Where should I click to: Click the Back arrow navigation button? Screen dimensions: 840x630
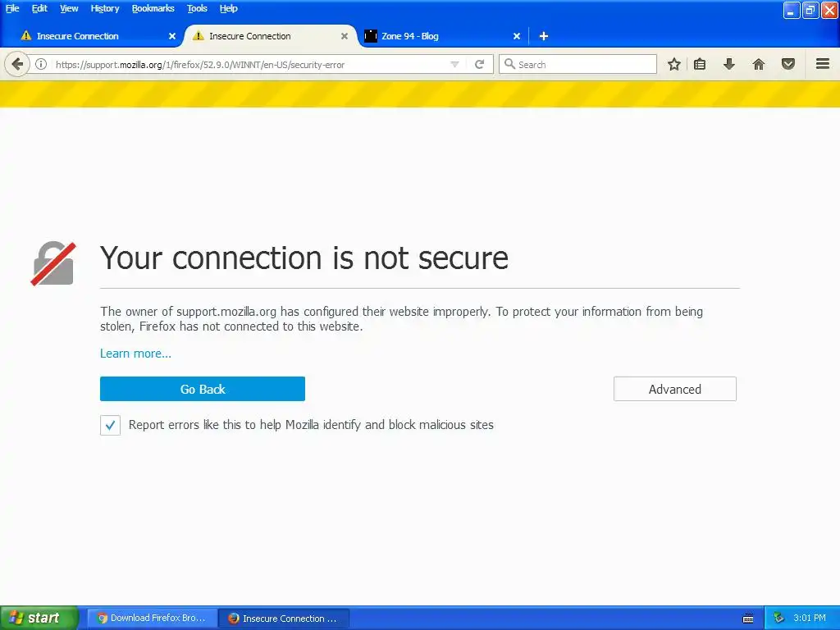[x=17, y=64]
